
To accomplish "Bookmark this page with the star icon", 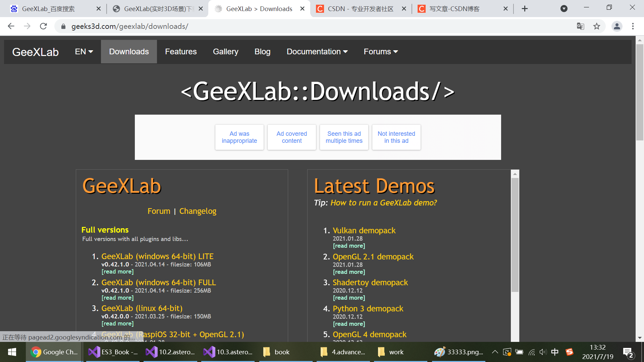I will tap(597, 26).
